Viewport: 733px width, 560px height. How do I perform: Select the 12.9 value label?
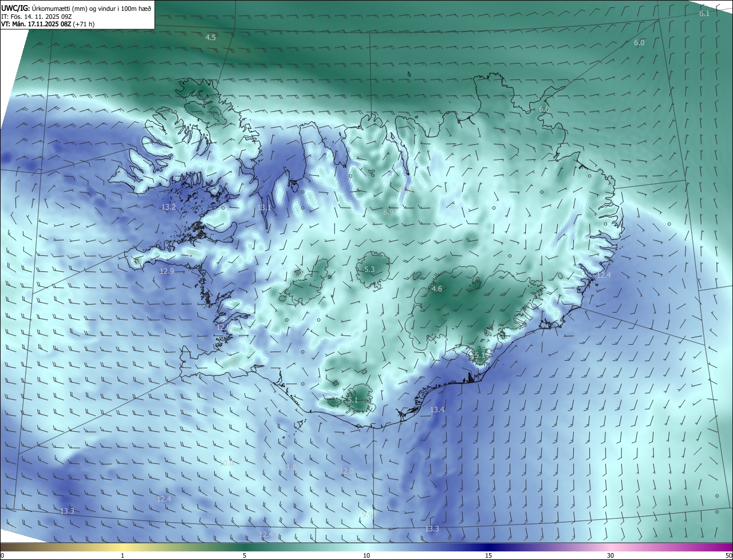click(x=167, y=271)
